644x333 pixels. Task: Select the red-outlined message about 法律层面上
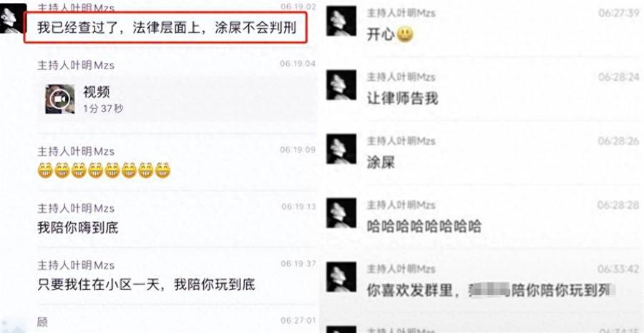(x=165, y=27)
